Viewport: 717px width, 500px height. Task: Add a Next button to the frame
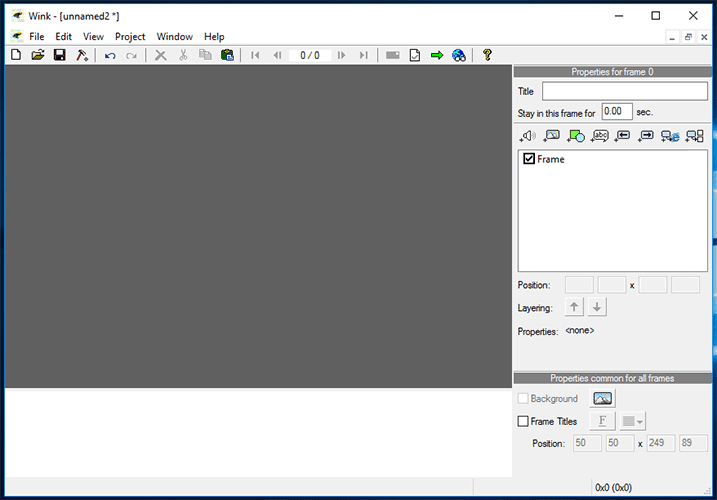(x=646, y=135)
